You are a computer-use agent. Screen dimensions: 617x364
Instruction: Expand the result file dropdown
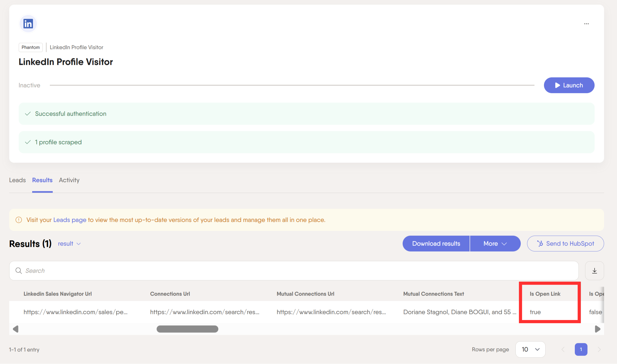(x=69, y=244)
